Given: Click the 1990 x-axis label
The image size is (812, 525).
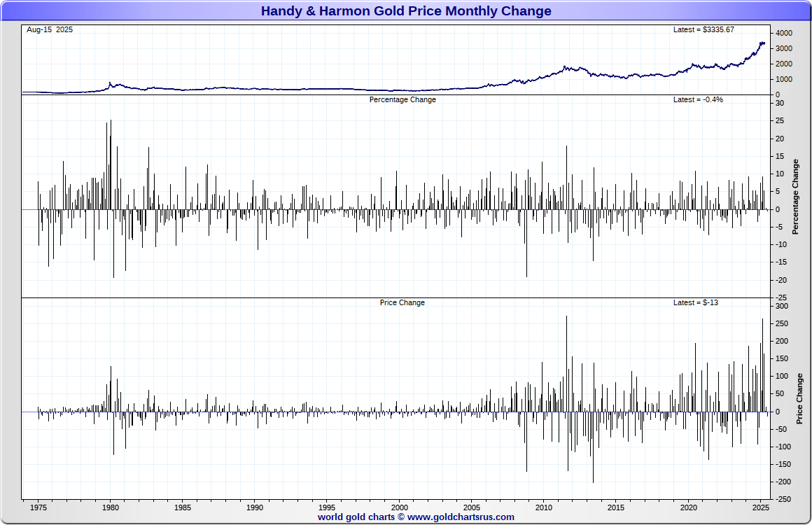Looking at the screenshot, I should [255, 507].
